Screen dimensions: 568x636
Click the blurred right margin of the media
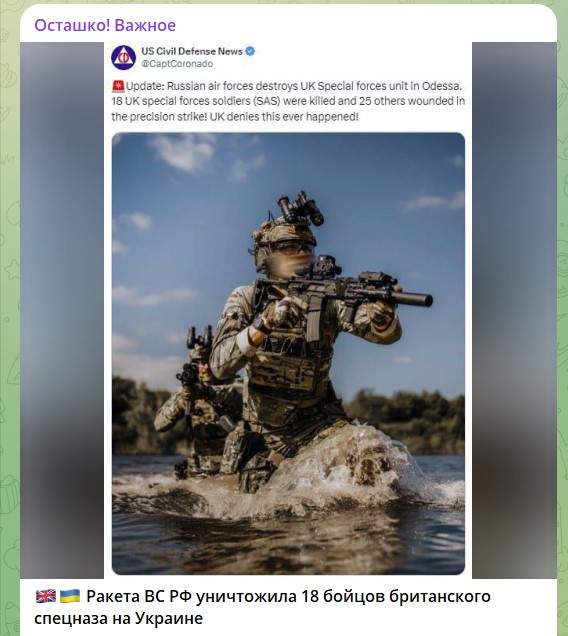point(514,310)
